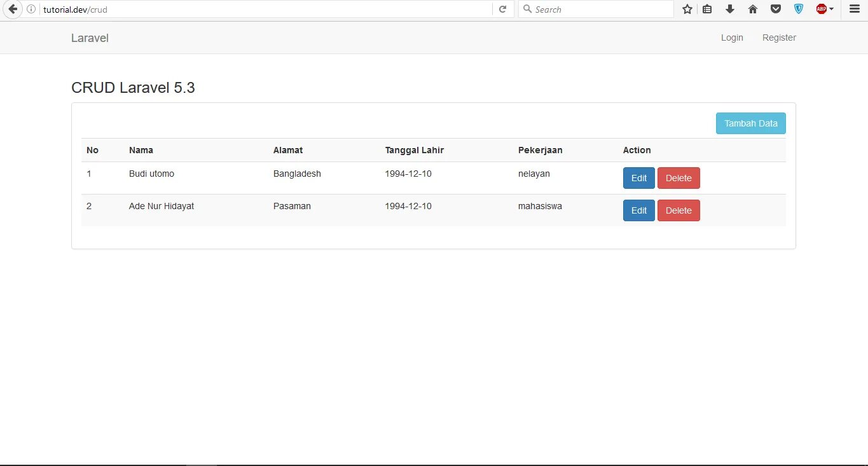868x466 pixels.
Task: Click the Bangladesh address cell
Action: [x=297, y=174]
